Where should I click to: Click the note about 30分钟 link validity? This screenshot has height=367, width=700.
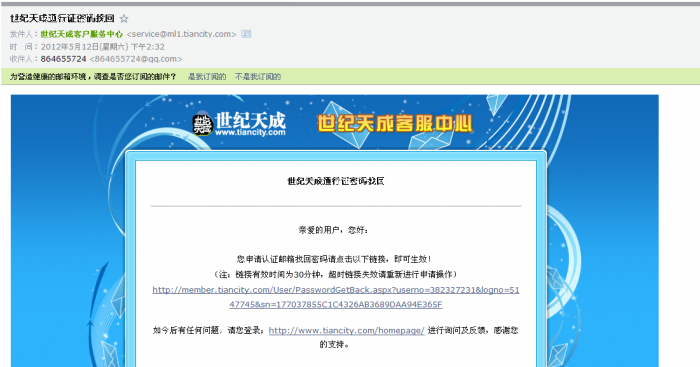click(335, 274)
